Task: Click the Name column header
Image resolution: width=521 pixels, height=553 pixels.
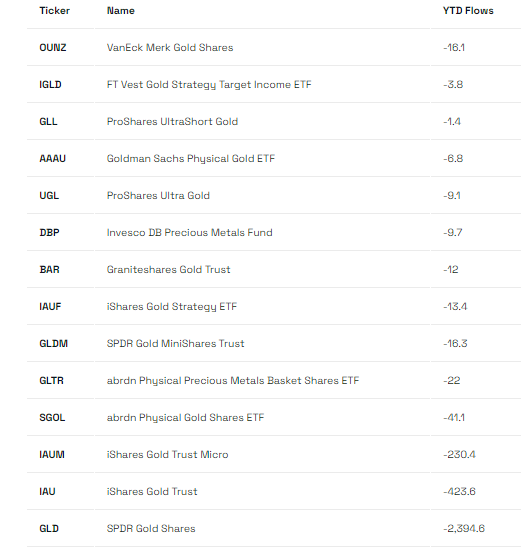Action: coord(121,11)
